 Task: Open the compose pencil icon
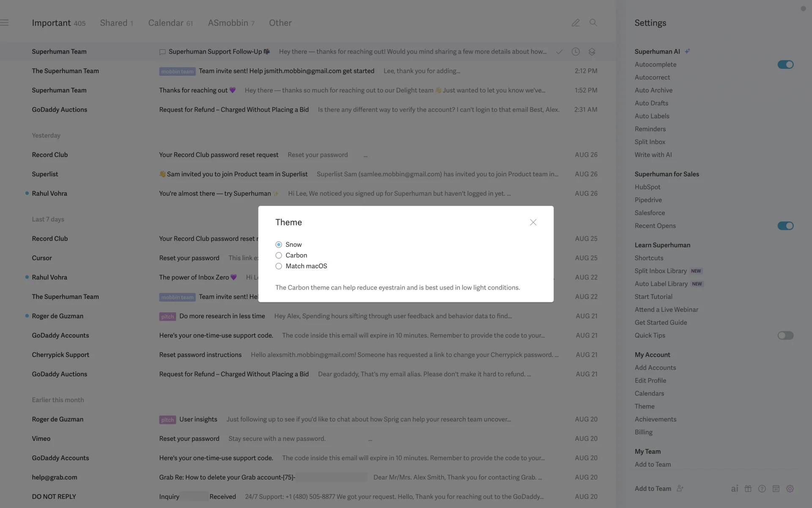pos(576,23)
